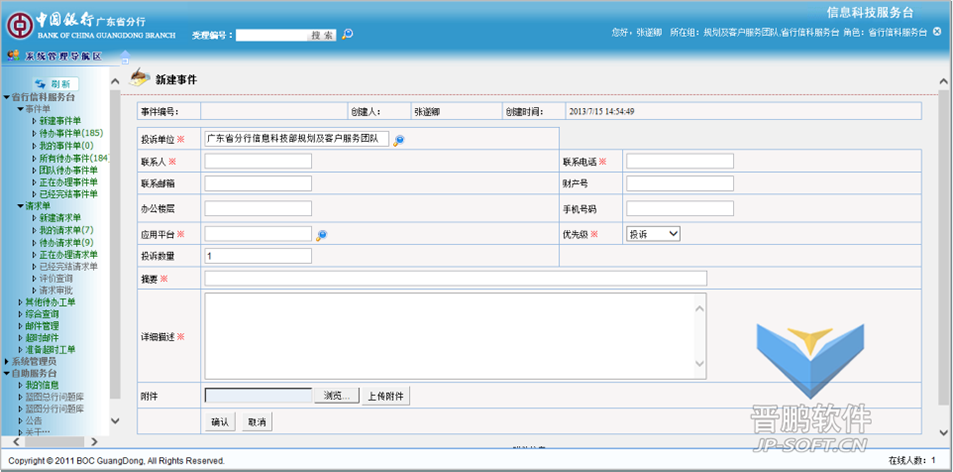The width and height of the screenshot is (953, 472).
Task: Click the 新建事件 notepad icon
Action: pos(140,77)
